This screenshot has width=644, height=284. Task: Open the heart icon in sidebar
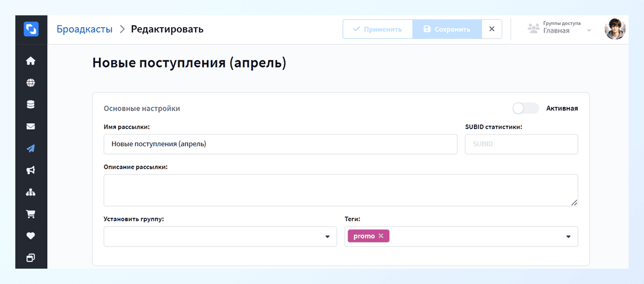(31, 236)
